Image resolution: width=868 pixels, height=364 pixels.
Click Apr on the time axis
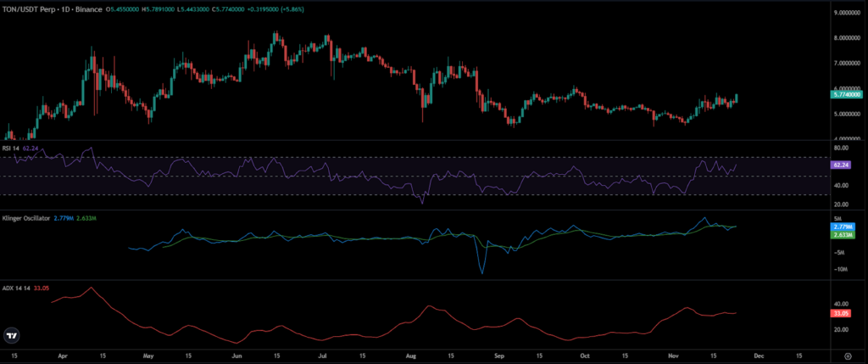62,356
